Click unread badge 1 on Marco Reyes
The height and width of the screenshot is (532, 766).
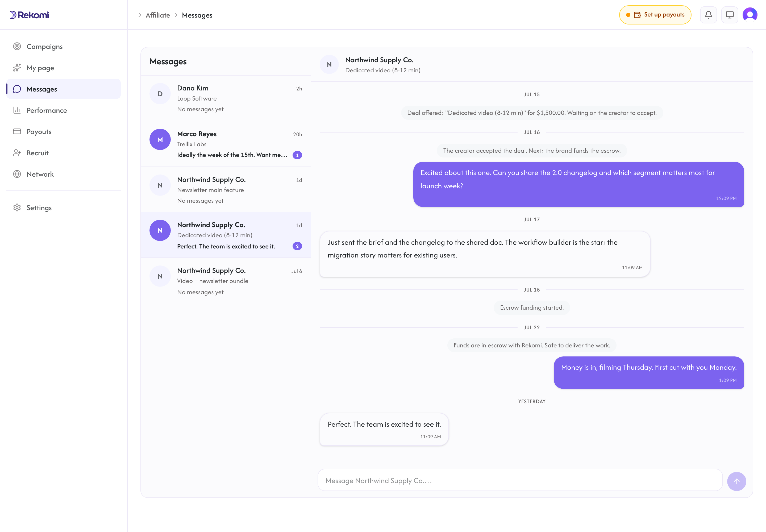pyautogui.click(x=297, y=155)
